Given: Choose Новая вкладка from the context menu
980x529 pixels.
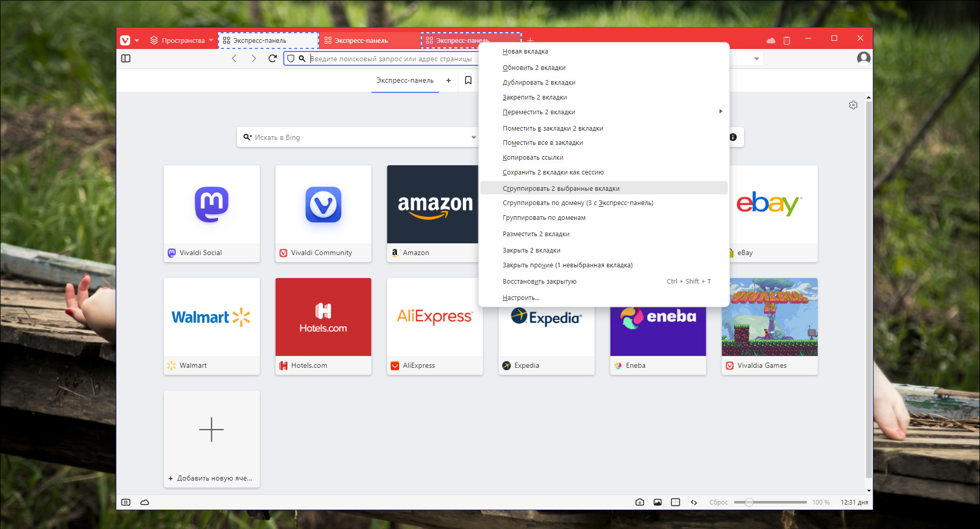Looking at the screenshot, I should pos(604,52).
